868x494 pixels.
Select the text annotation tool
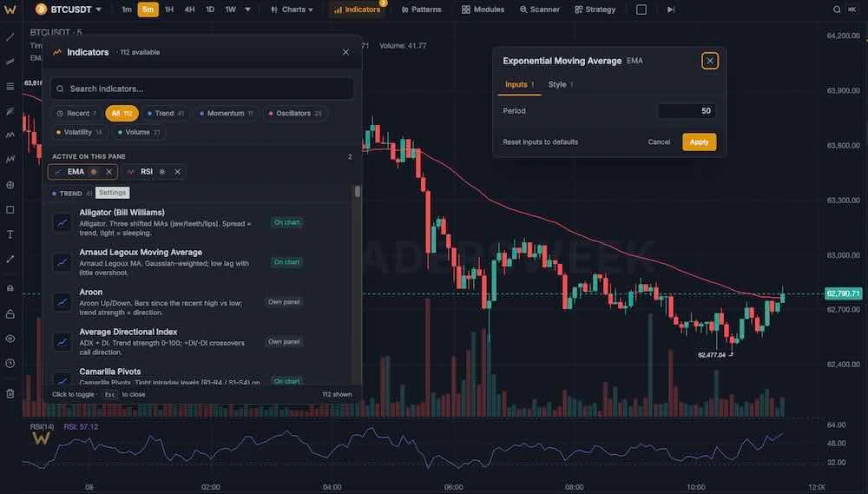10,234
